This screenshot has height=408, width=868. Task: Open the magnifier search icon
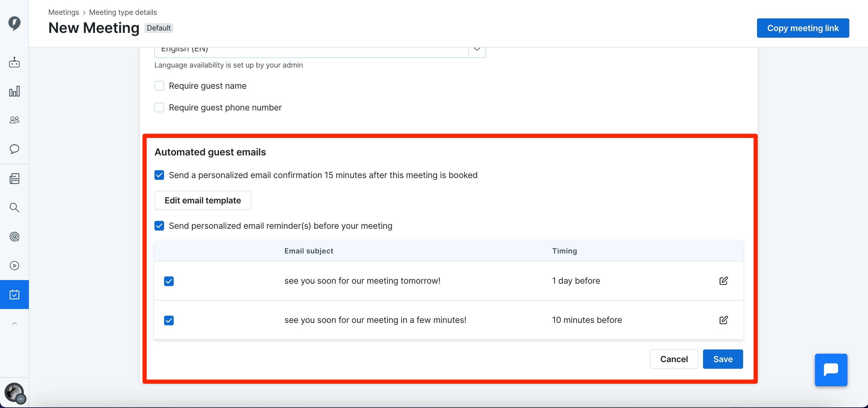(x=14, y=207)
